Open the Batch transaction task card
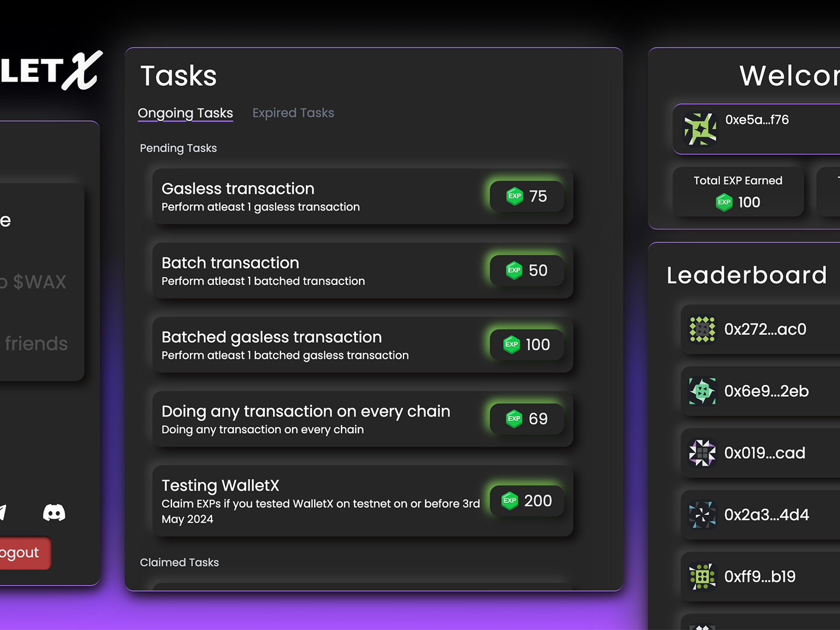The width and height of the screenshot is (840, 630). pyautogui.click(x=363, y=270)
